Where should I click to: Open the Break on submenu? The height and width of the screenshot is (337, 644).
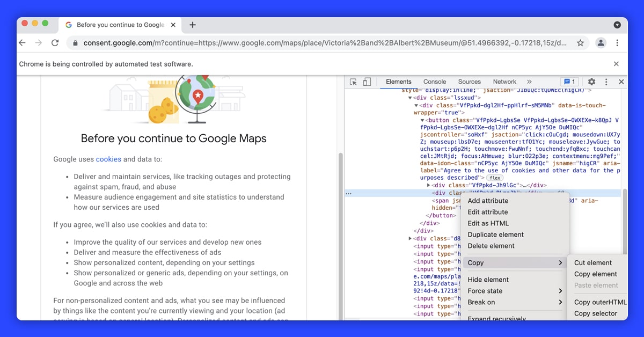515,302
